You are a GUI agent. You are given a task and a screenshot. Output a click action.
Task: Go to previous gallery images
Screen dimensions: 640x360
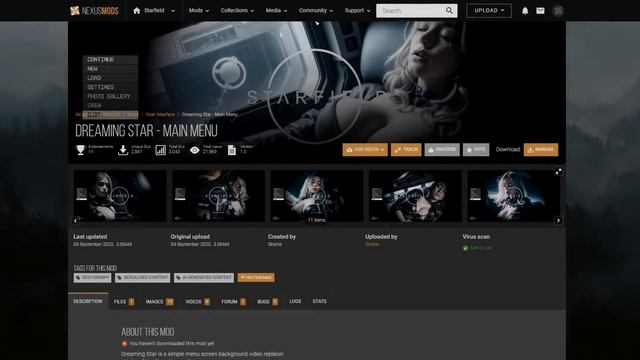[x=76, y=220]
